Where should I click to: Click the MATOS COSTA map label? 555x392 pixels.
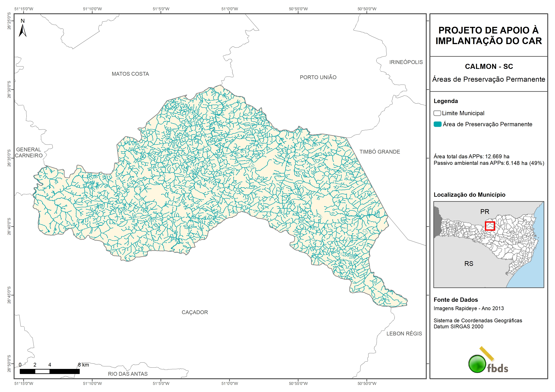click(130, 74)
